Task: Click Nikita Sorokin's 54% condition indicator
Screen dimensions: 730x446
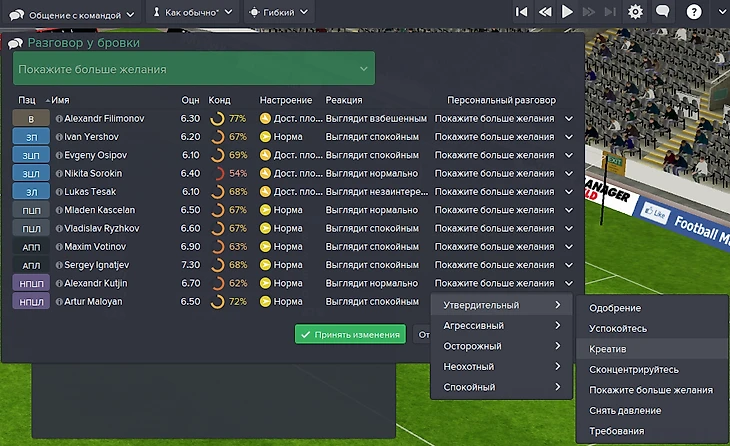Action: pyautogui.click(x=229, y=173)
